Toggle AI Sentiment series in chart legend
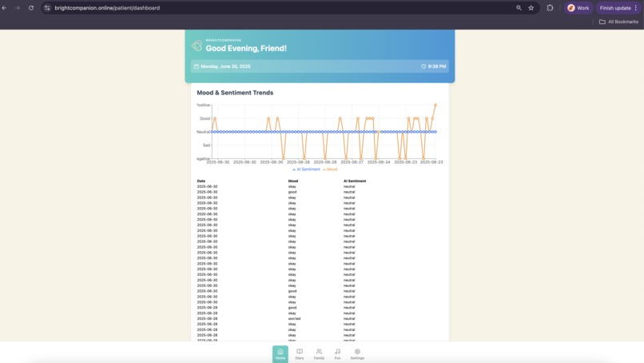This screenshot has width=644, height=363. pyautogui.click(x=306, y=170)
